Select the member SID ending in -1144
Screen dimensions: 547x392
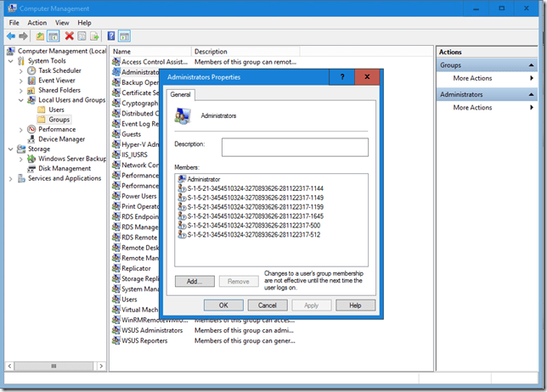point(255,188)
